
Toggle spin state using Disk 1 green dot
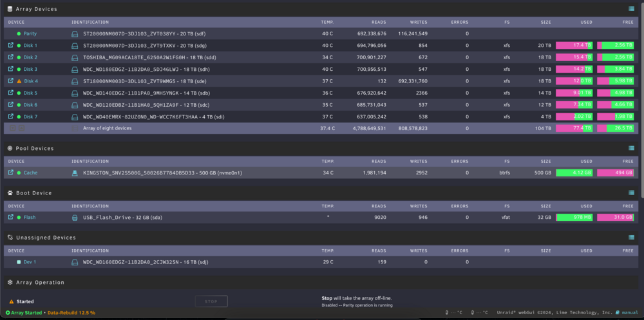19,46
